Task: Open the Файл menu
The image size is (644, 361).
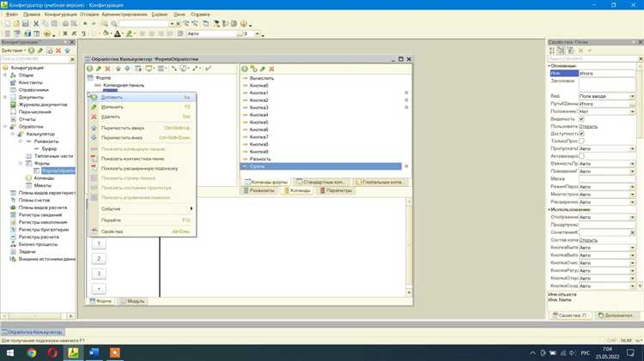Action: click(x=12, y=15)
